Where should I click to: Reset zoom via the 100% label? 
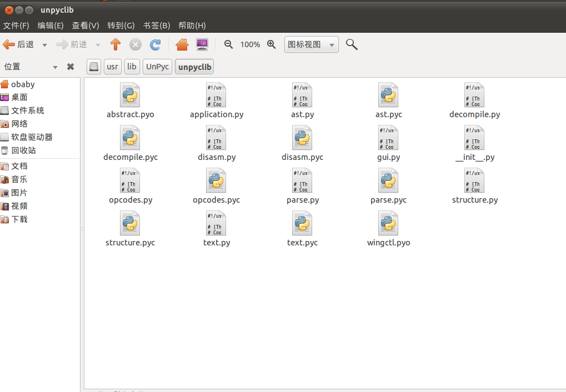tap(250, 44)
